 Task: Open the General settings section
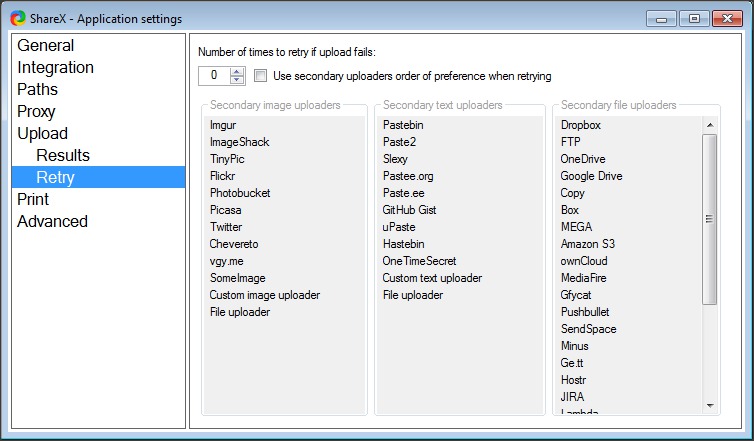pos(46,45)
